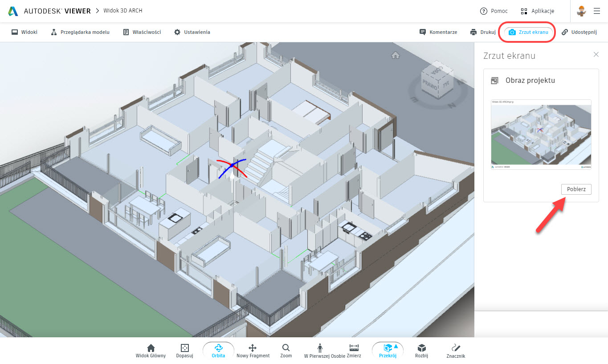Show the Właściwości properties panel

point(142,32)
